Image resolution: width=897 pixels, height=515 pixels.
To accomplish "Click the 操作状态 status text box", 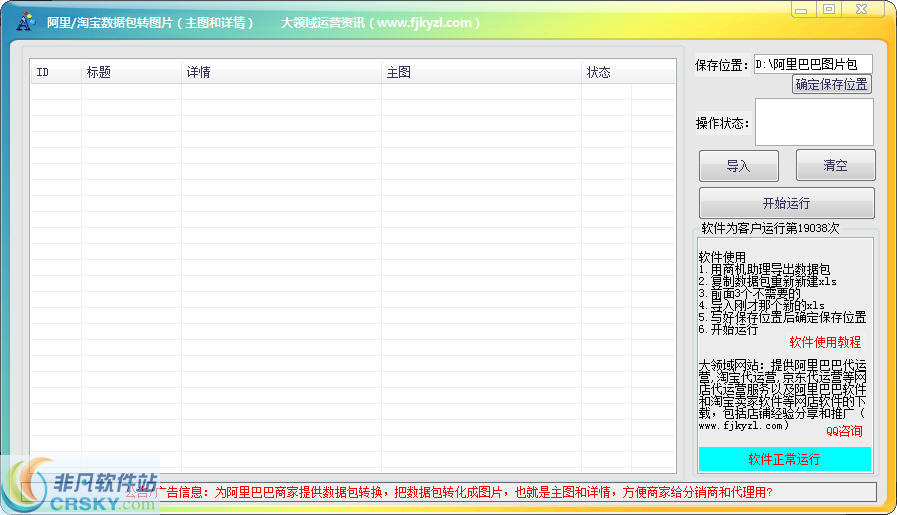I will tap(814, 122).
